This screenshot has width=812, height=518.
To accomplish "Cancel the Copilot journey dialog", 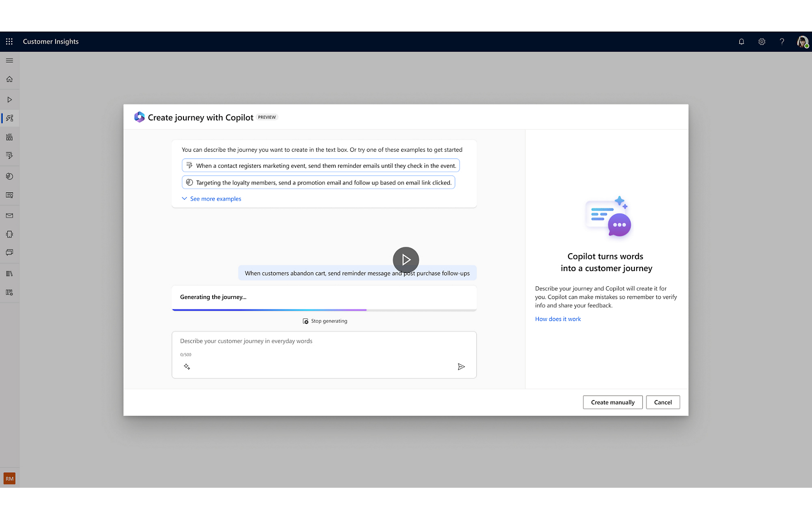I will click(663, 402).
